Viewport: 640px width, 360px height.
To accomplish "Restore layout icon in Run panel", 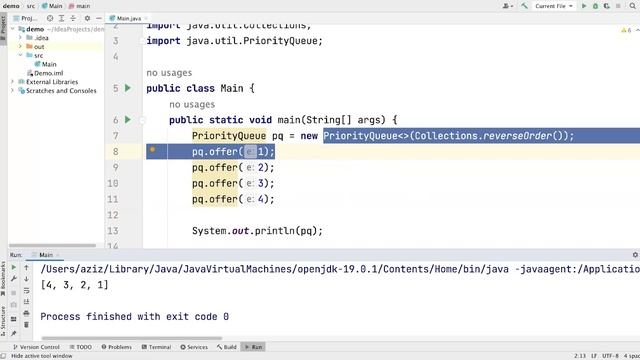I will 13,319.
